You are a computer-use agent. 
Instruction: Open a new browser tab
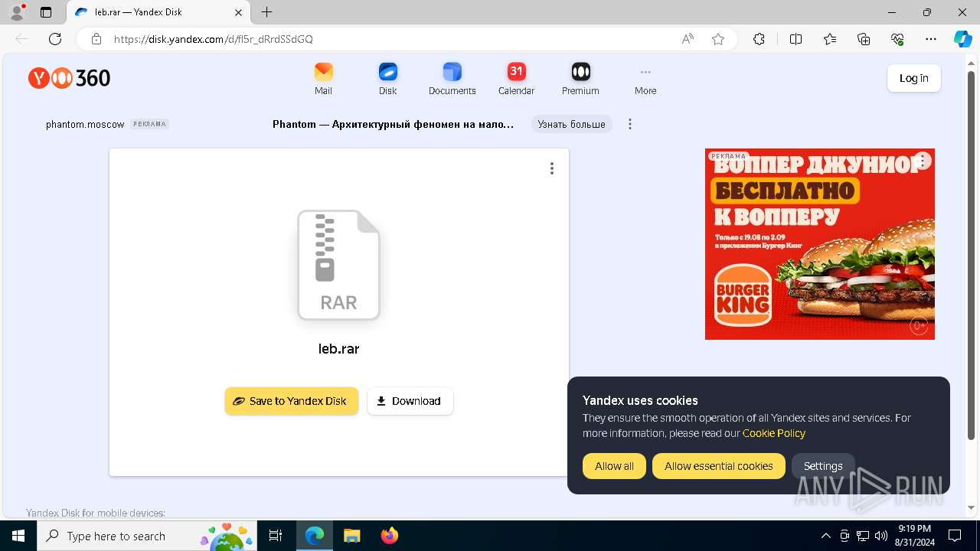pyautogui.click(x=266, y=12)
